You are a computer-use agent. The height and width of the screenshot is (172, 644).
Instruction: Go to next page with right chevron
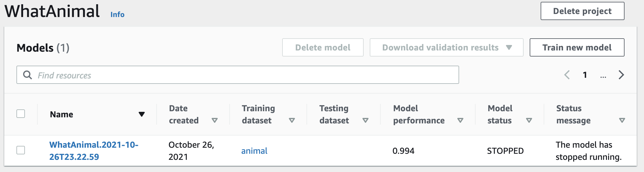[621, 75]
